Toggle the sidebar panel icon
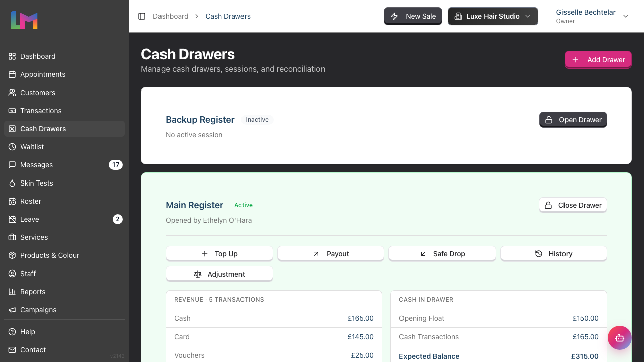 pos(142,16)
